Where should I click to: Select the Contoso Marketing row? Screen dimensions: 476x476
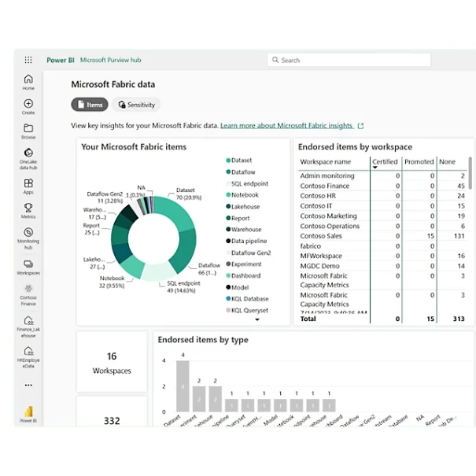[382, 216]
